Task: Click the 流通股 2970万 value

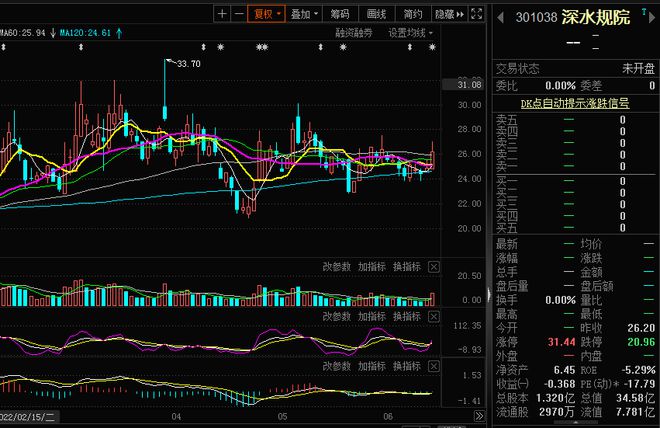Action: point(557,412)
